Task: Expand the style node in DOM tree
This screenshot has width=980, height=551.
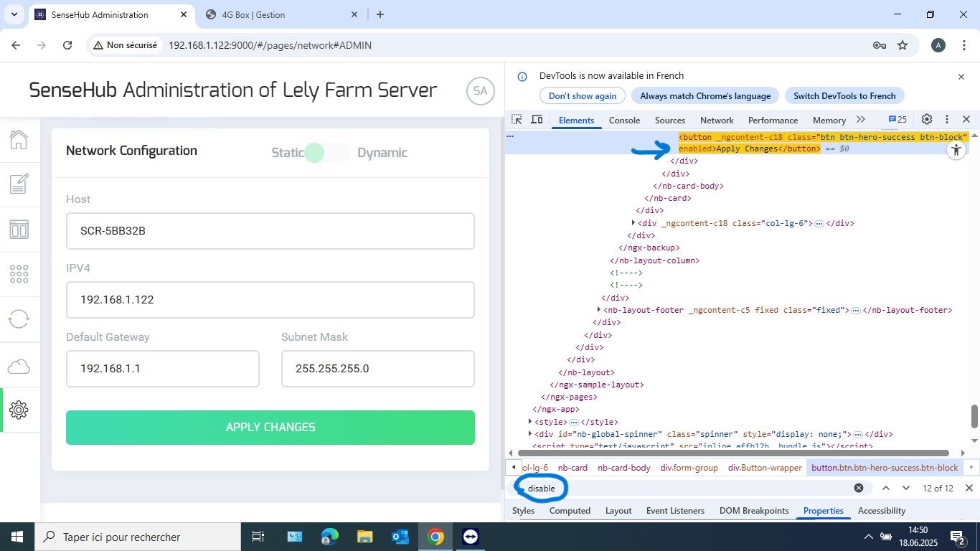Action: tap(529, 422)
